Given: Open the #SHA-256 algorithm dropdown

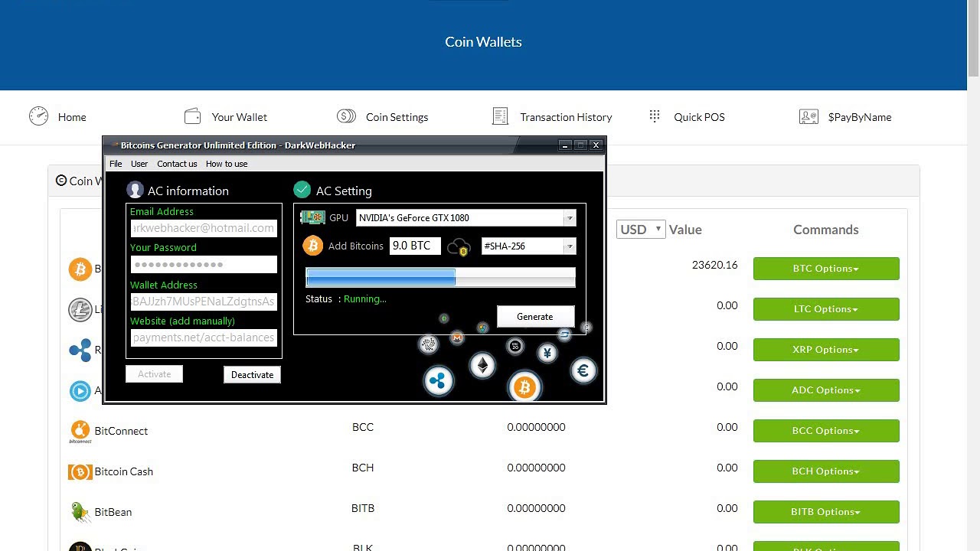Looking at the screenshot, I should [569, 246].
